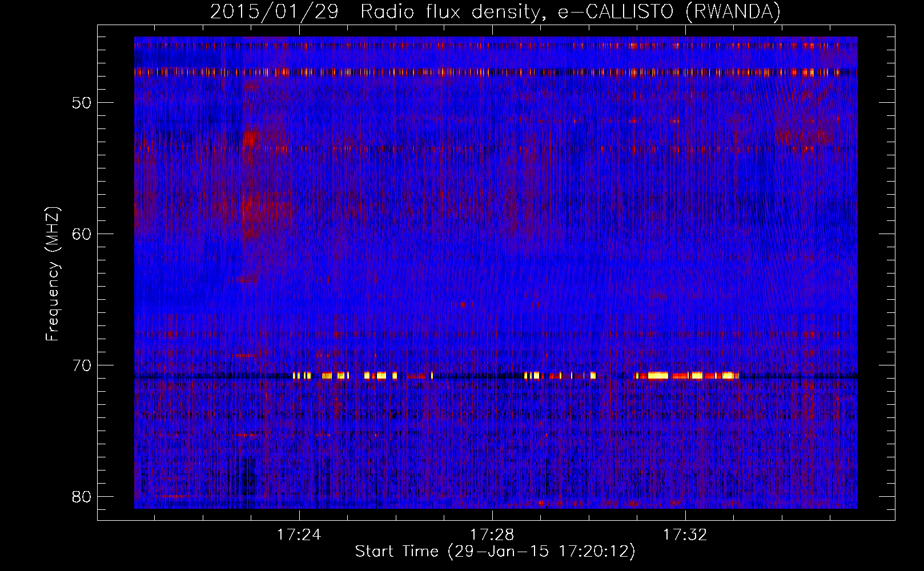The height and width of the screenshot is (571, 924).
Task: Click the '60' frequency tick label
Action: tap(82, 234)
